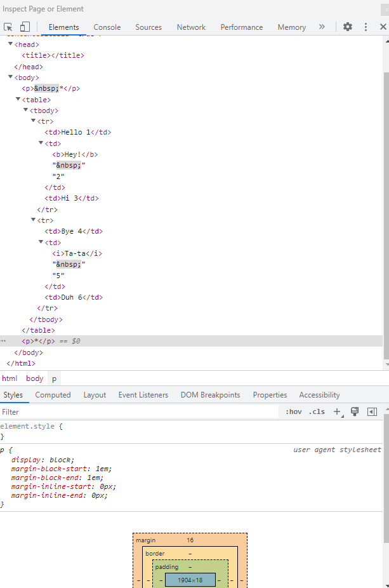This screenshot has width=389, height=588.
Task: Click the closing table tag
Action: (x=38, y=330)
